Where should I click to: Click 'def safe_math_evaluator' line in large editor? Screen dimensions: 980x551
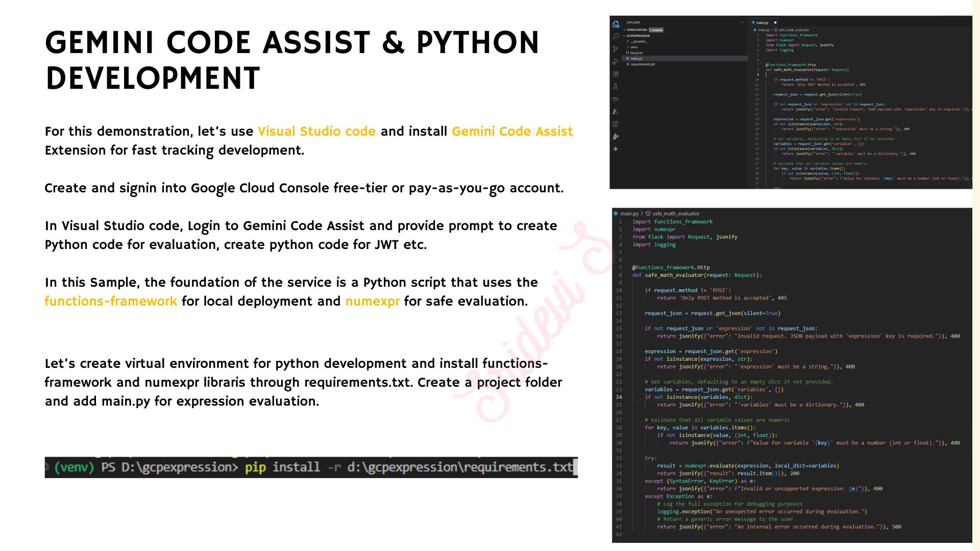pos(697,275)
